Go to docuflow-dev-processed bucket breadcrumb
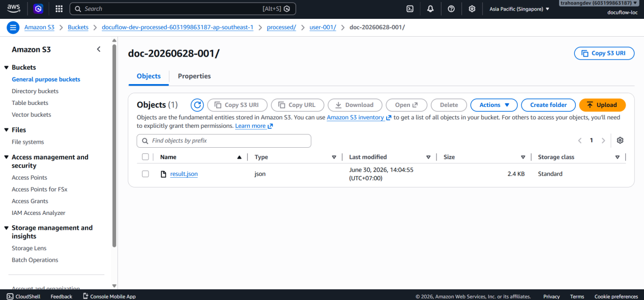The height and width of the screenshot is (300, 644). (x=178, y=28)
